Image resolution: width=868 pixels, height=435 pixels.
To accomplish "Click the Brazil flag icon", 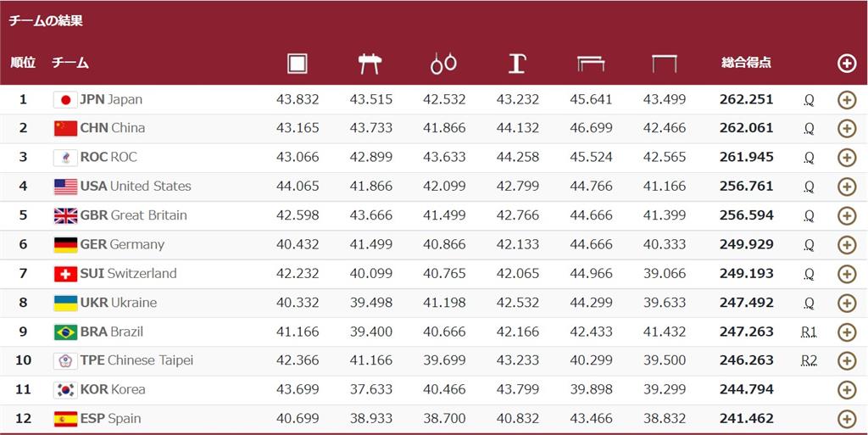I will pyautogui.click(x=65, y=332).
